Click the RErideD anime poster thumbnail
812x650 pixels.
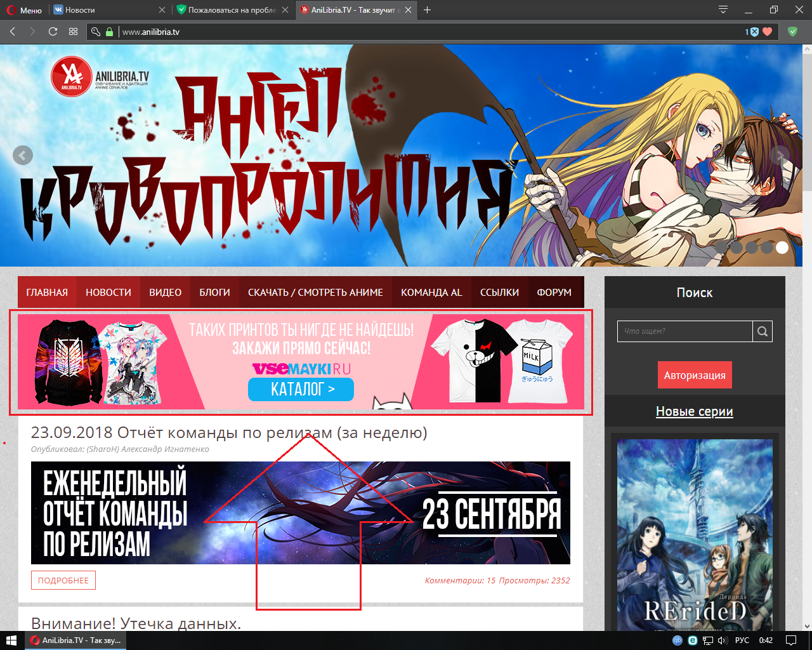695,536
